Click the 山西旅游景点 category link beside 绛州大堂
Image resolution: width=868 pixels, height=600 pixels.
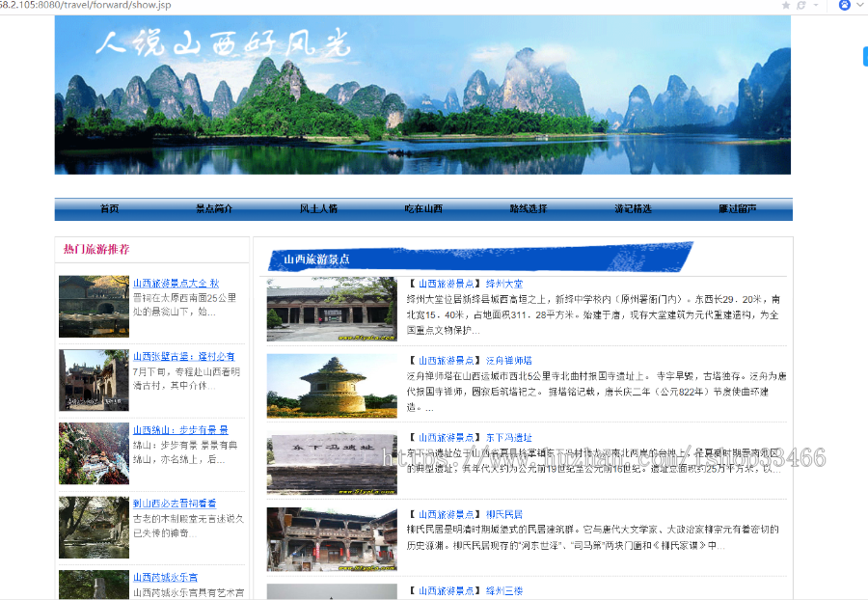447,284
